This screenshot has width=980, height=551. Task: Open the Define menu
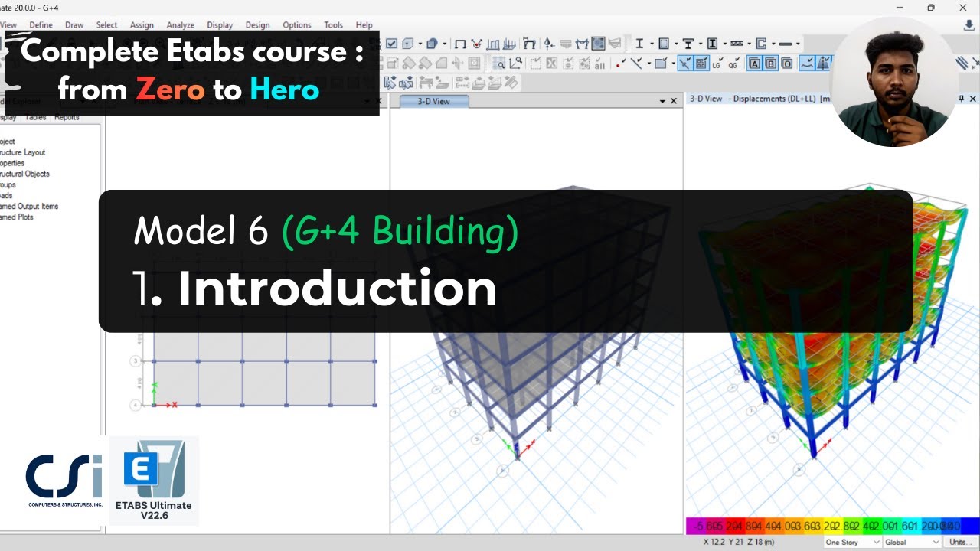coord(41,24)
